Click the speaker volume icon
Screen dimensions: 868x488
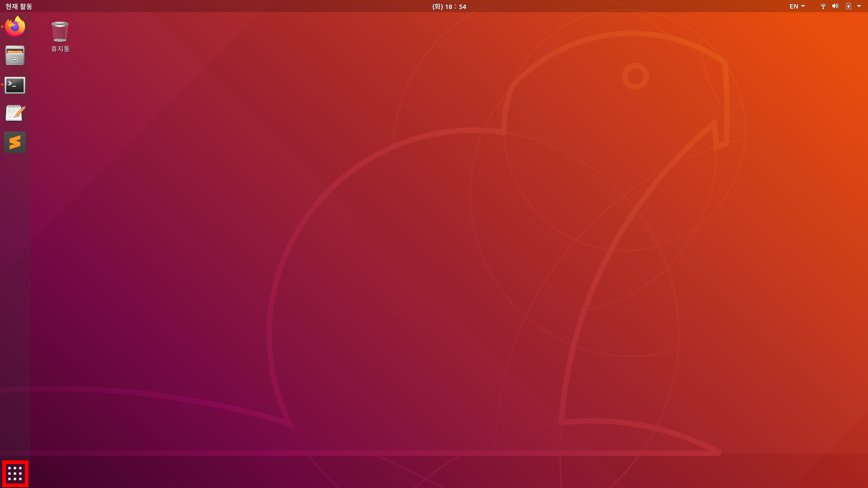coord(835,6)
